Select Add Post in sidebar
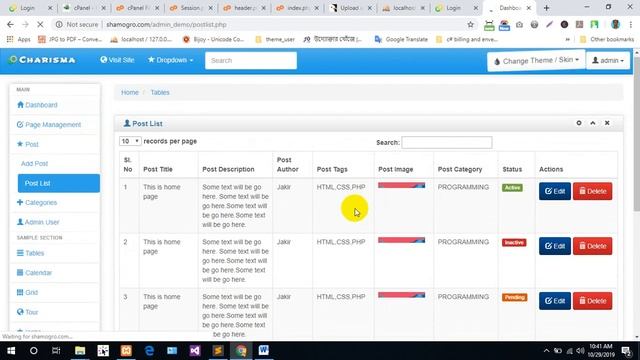The width and height of the screenshot is (640, 360). [35, 163]
